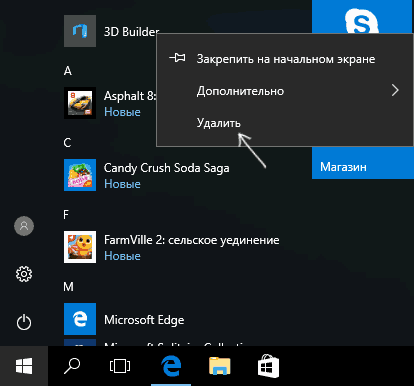
Task: Open the Store icon on the taskbar
Action: coord(268,366)
